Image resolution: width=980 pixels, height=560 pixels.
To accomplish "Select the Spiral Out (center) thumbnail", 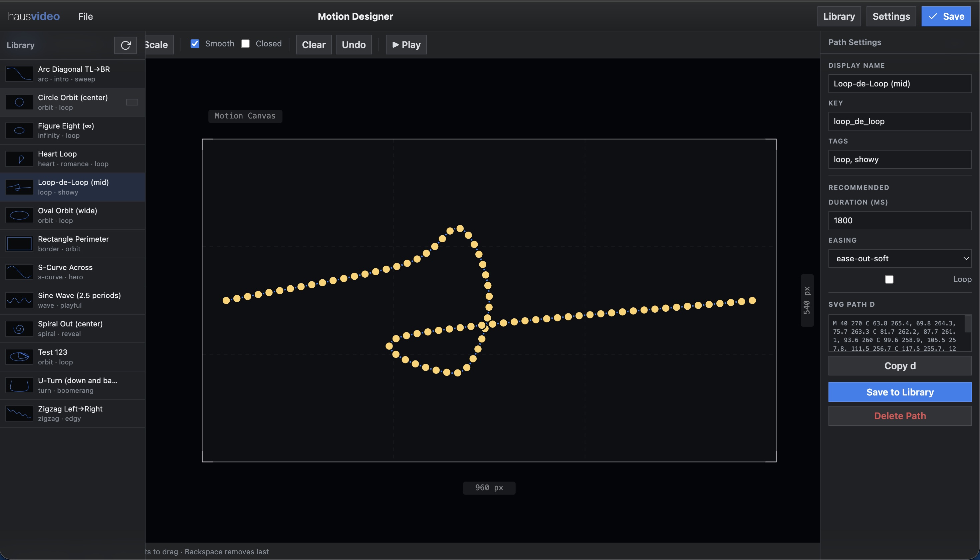I will (x=19, y=329).
